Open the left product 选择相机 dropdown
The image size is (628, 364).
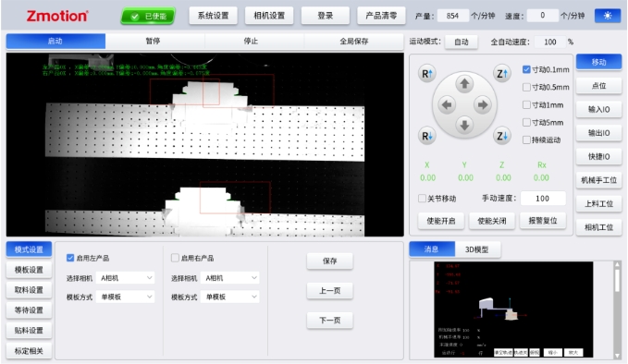125,277
